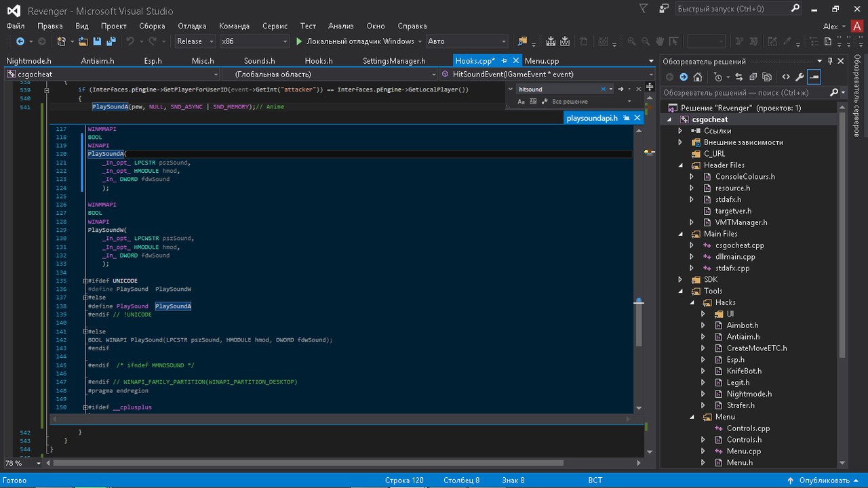The height and width of the screenshot is (488, 868).
Task: Toggle Match Case option in find bar
Action: click(521, 102)
